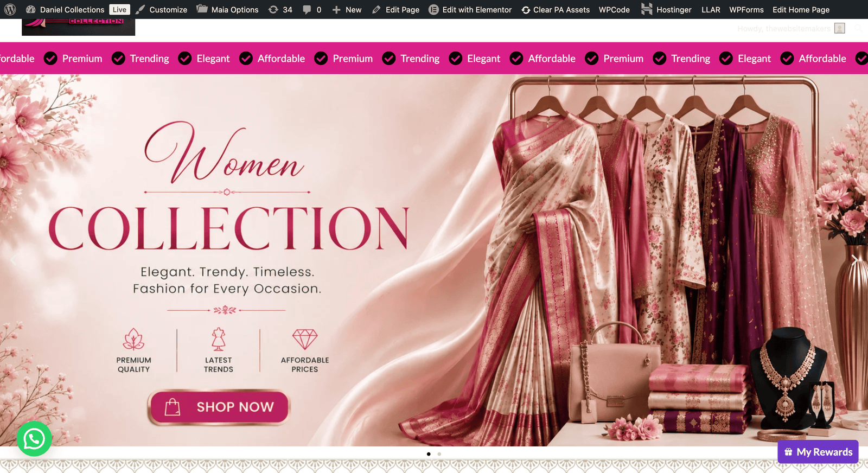Launch Edit with Elementor

coord(470,10)
